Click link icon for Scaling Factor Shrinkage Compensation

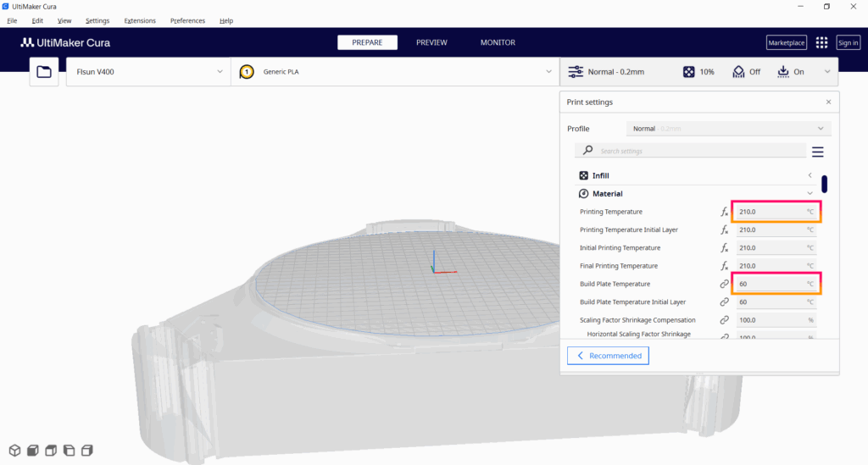(x=724, y=320)
